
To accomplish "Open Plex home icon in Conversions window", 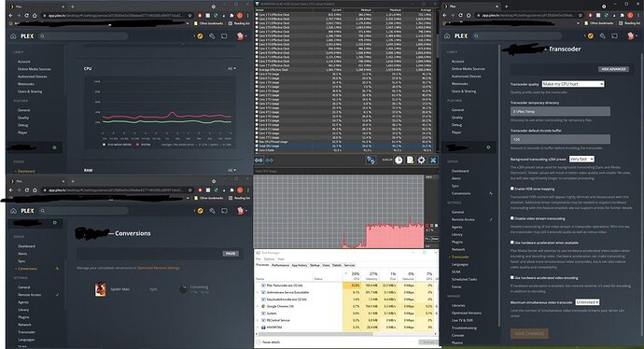I will [x=13, y=211].
